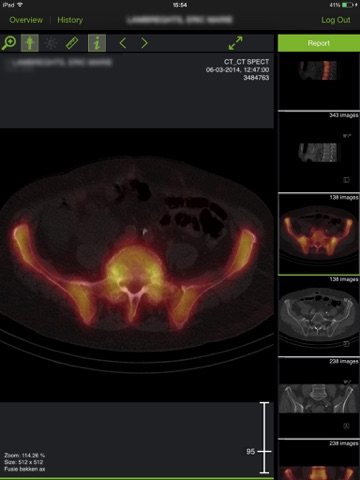Image resolution: width=360 pixels, height=480 pixels.
Task: Go to previous image with left chevron
Action: tap(123, 43)
